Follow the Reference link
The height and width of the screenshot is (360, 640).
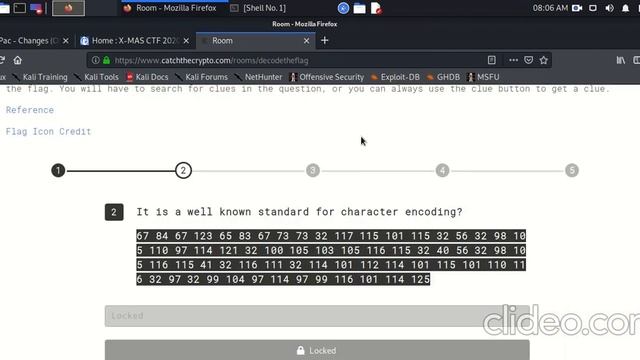pos(30,110)
